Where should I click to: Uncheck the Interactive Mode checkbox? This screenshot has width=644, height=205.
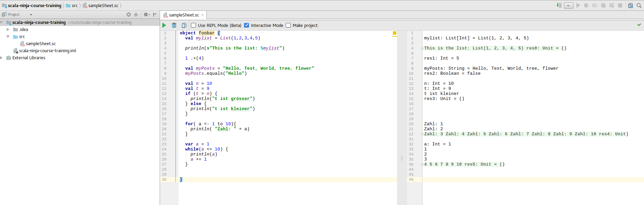247,25
